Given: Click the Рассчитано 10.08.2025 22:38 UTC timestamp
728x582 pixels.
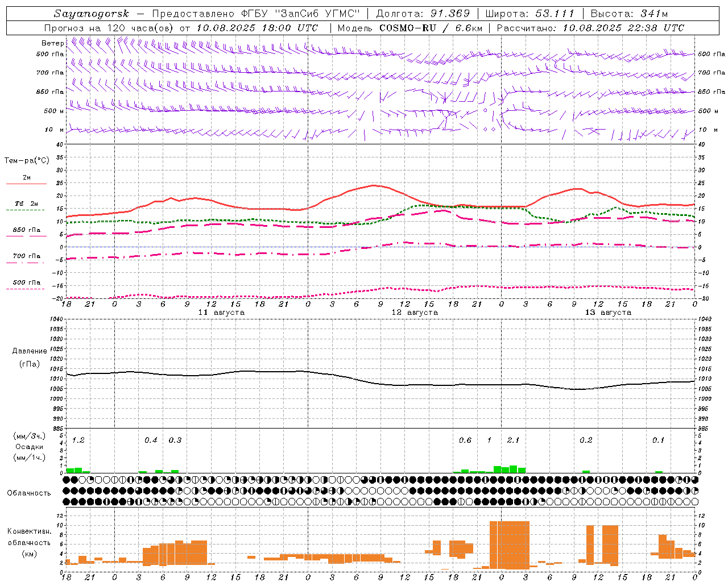Looking at the screenshot, I should tap(590, 28).
